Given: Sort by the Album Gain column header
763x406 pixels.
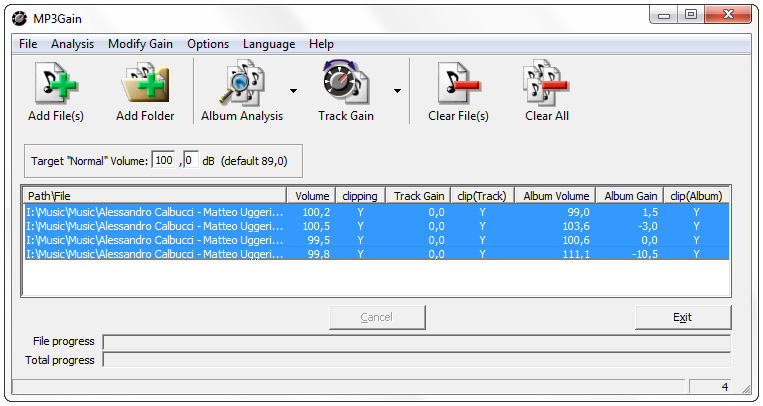Looking at the screenshot, I should pos(630,196).
